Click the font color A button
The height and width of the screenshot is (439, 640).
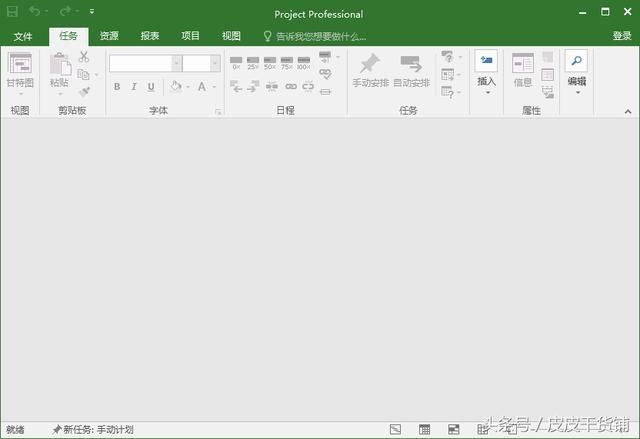pyautogui.click(x=202, y=86)
